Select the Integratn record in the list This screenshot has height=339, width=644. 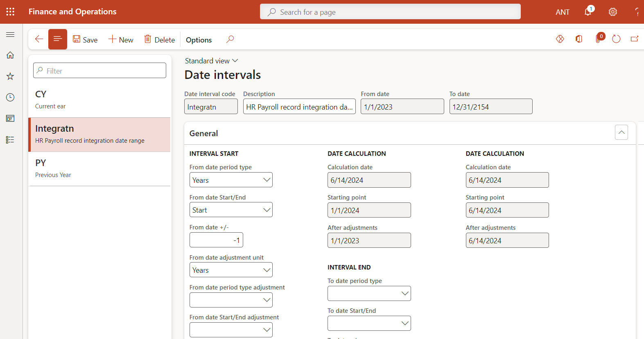pyautogui.click(x=99, y=135)
